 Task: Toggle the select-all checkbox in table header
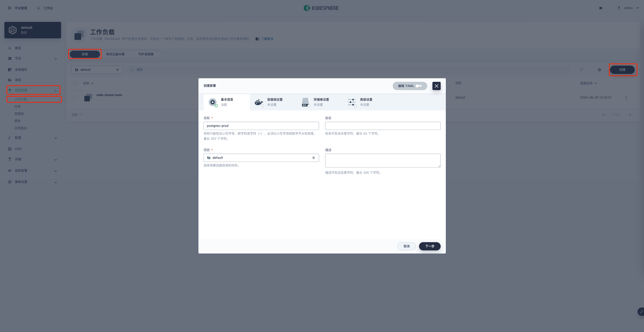point(75,83)
